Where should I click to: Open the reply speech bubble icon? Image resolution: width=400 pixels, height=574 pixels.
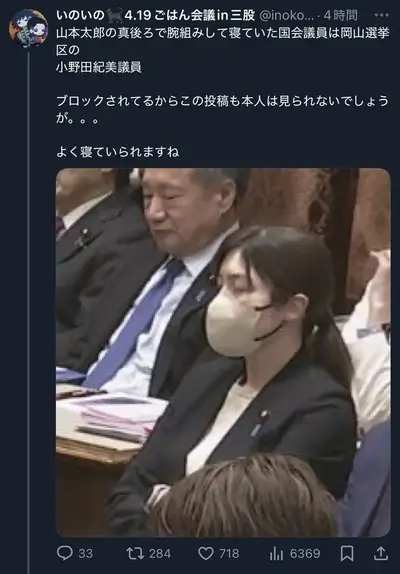[65, 553]
